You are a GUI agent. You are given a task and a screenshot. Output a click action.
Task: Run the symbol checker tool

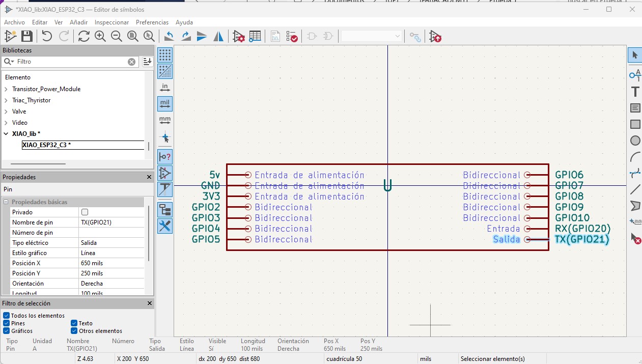(x=292, y=36)
